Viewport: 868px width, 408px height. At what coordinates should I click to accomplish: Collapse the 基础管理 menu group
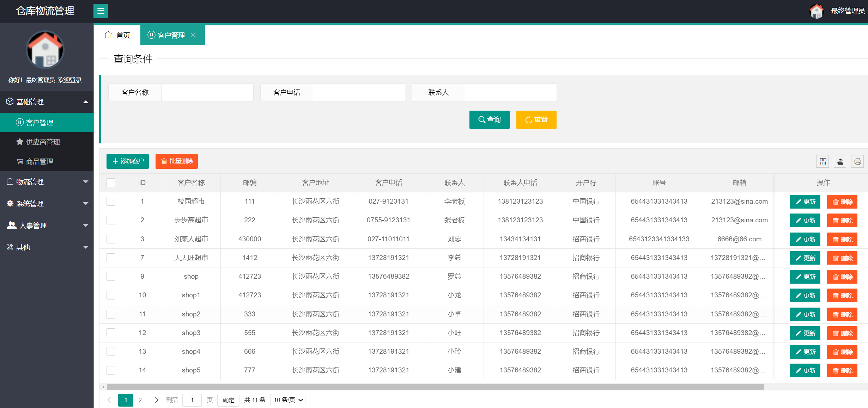coord(47,102)
